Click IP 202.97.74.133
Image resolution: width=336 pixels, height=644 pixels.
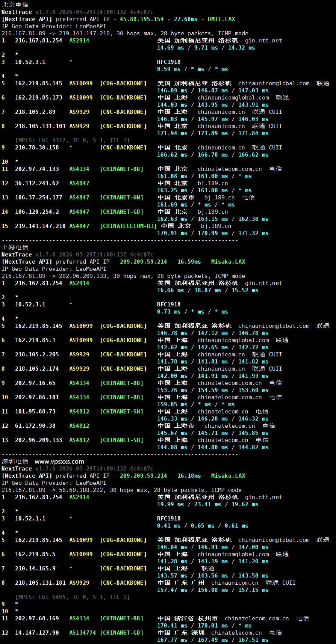37,169
